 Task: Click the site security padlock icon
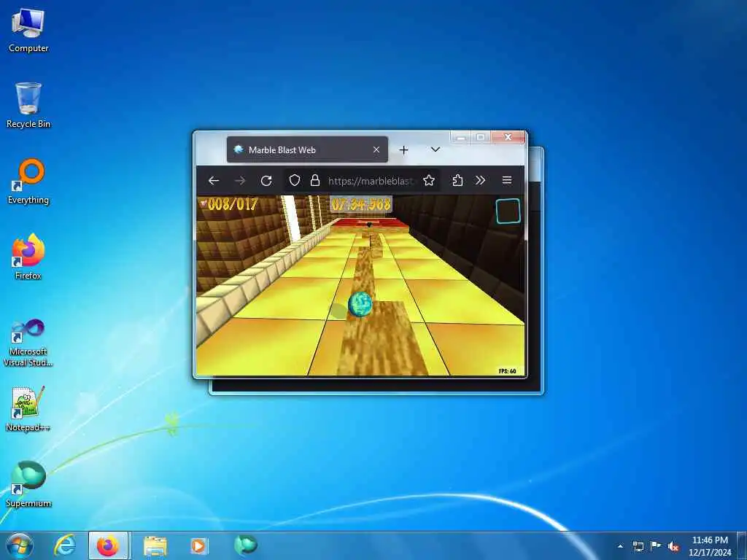coord(315,181)
